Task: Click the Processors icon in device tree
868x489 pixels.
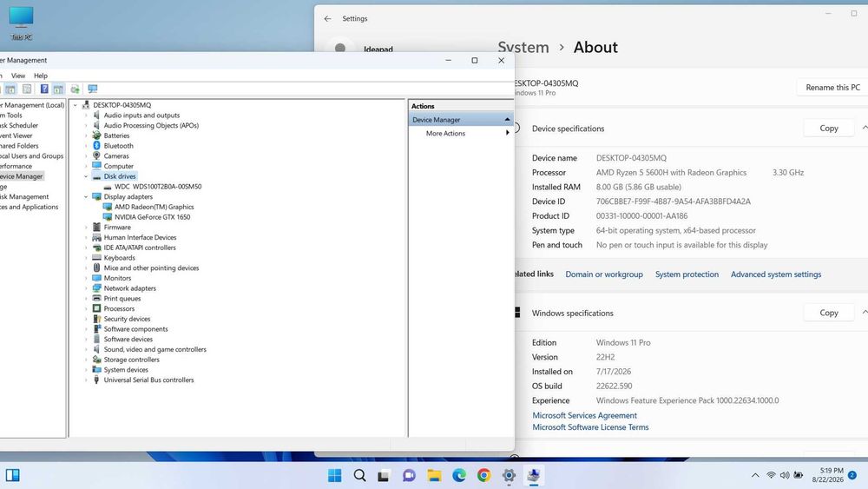Action: tap(97, 308)
